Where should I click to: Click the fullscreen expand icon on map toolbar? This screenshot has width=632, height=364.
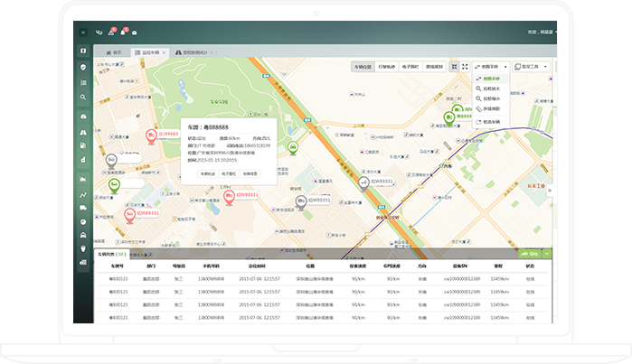(466, 67)
